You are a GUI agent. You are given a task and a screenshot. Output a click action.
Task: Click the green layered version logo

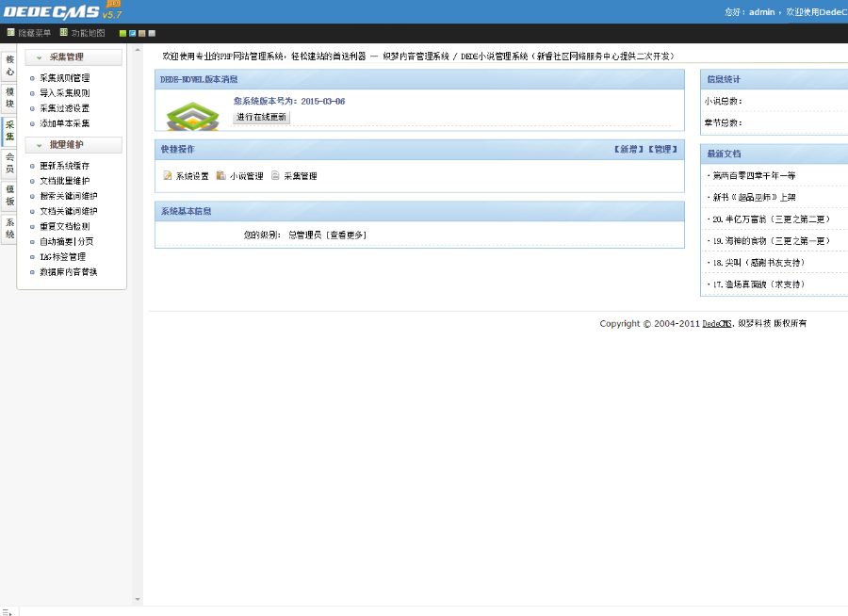tap(192, 115)
